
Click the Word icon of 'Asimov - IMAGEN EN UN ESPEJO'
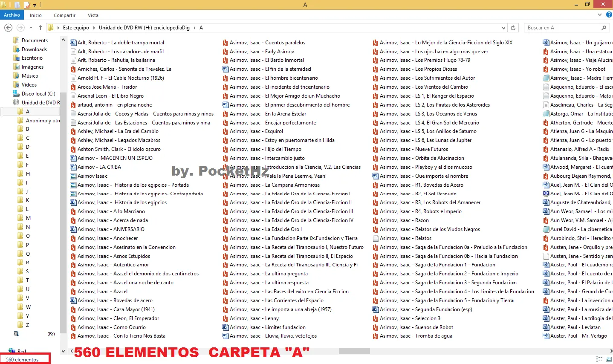(x=73, y=158)
